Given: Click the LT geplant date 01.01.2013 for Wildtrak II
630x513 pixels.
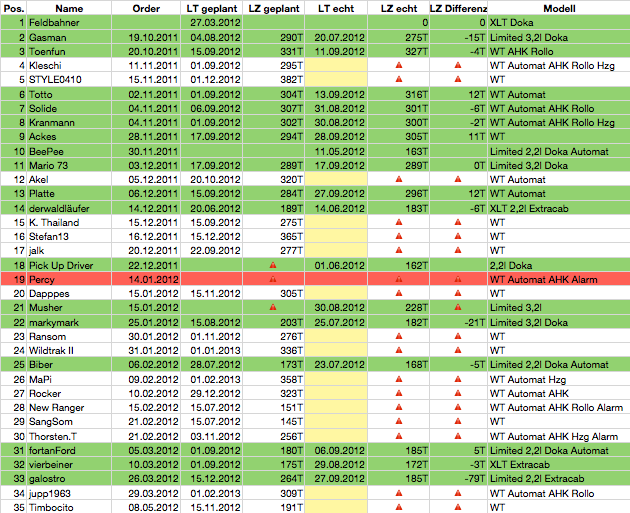Looking at the screenshot, I should tap(211, 350).
